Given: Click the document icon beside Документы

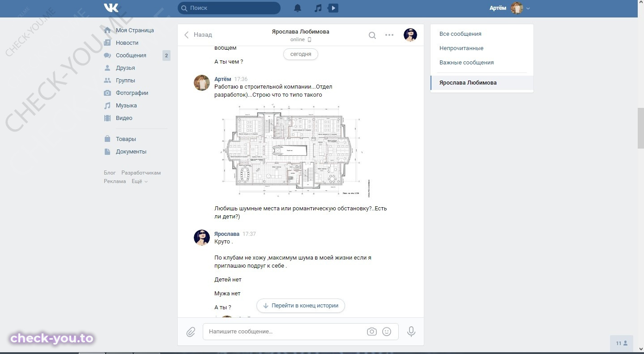Looking at the screenshot, I should click(107, 152).
